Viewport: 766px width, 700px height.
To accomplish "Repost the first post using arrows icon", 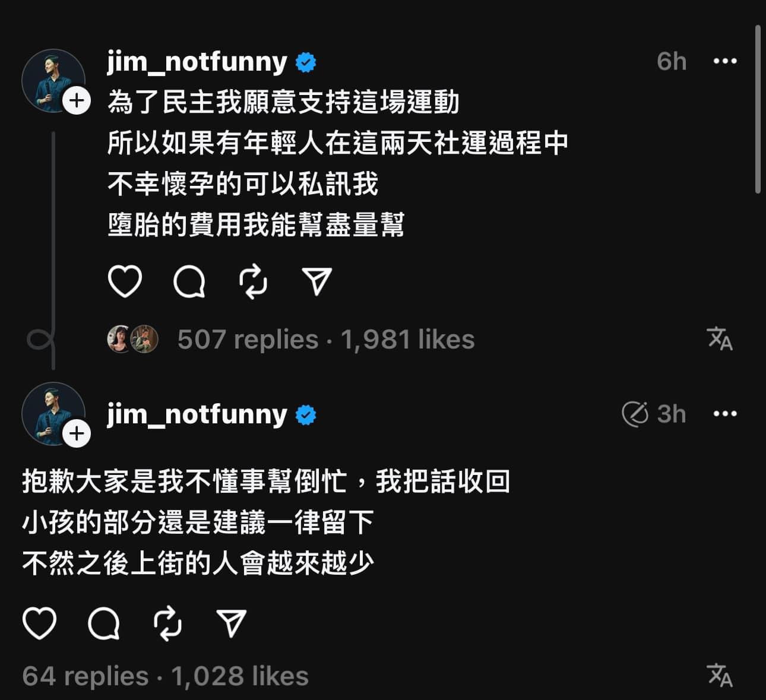I will (x=254, y=281).
